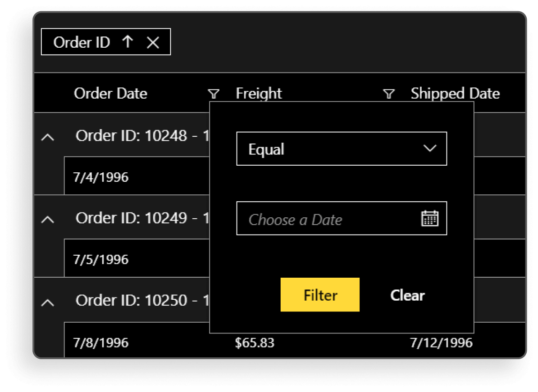Select the 7/12/1996 shipped date cell

coord(441,342)
